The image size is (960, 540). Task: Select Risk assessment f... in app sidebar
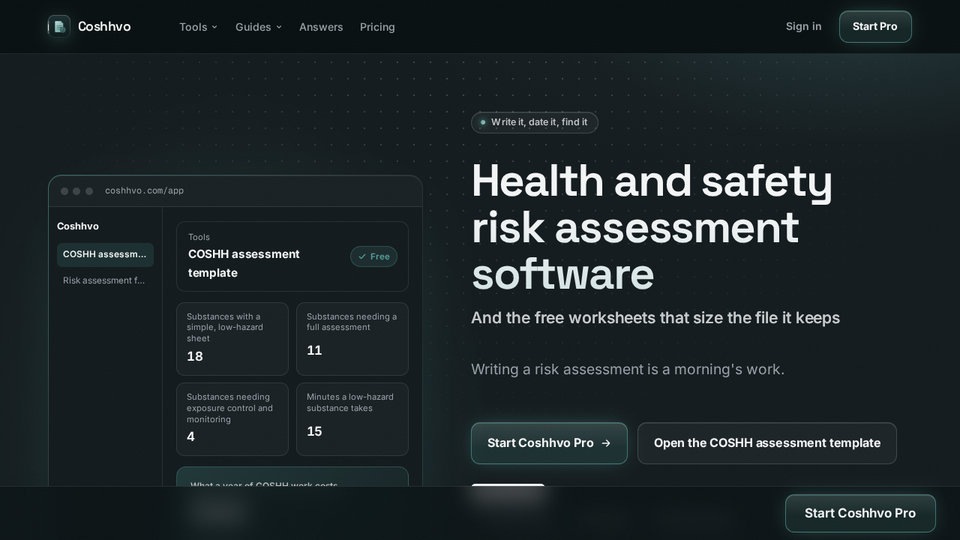(x=105, y=280)
